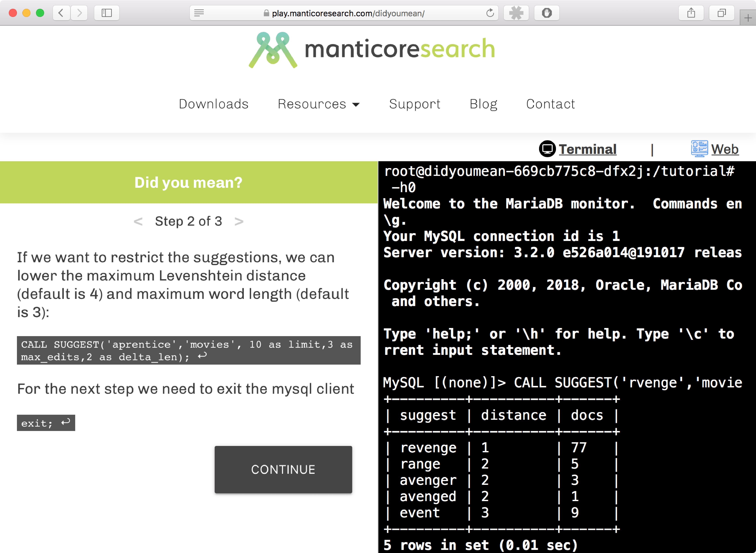Open the Blog page
The image size is (756, 553).
pyautogui.click(x=483, y=104)
